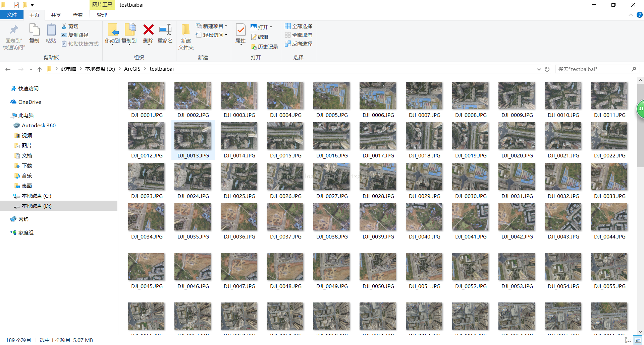Screen dimensions: 644x345
Task: Open the 轻松访问 dropdown
Action: 212,35
